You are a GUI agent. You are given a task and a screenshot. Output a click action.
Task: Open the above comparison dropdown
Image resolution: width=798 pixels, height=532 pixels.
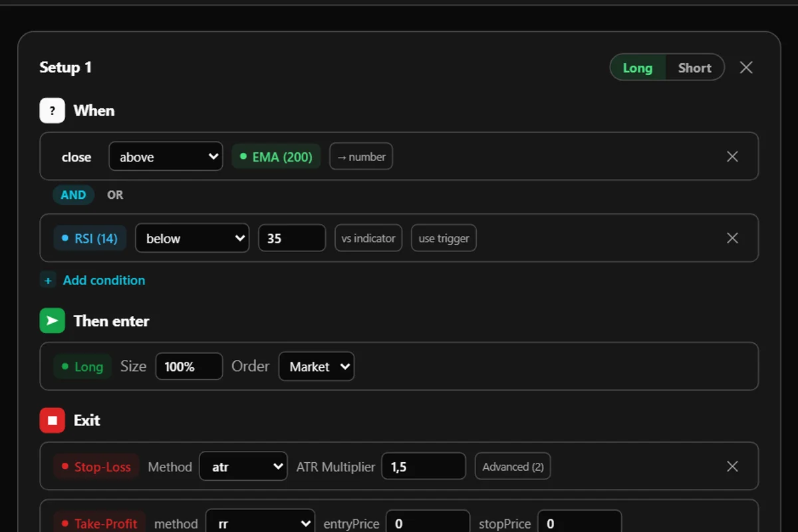point(166,157)
